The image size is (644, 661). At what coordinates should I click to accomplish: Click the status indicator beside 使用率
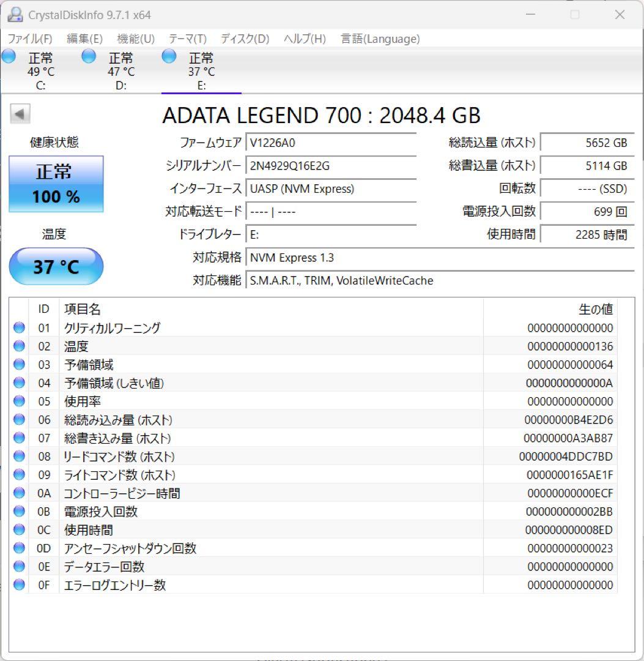tap(18, 401)
